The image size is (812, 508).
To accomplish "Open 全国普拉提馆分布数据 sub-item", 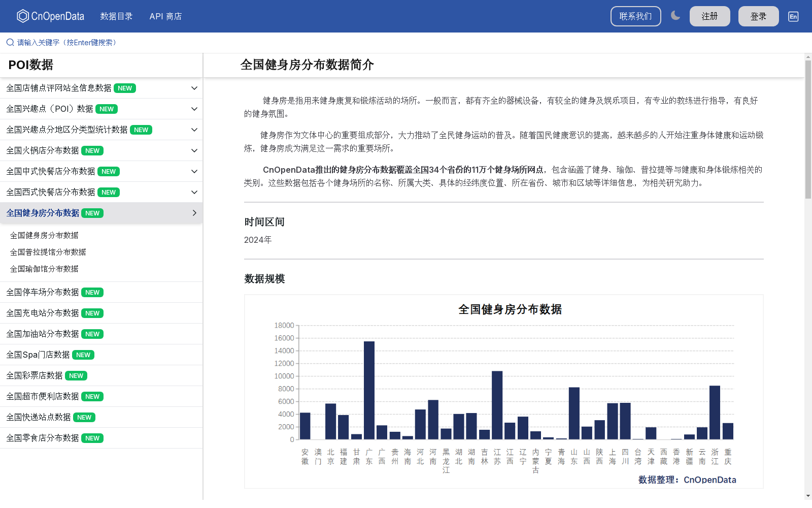I will pos(48,252).
